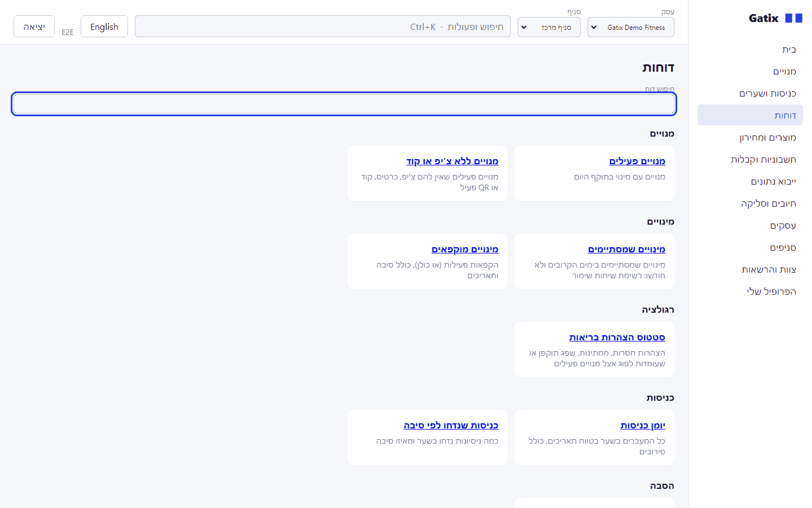Image resolution: width=812 pixels, height=508 pixels.
Task: Select דוחות in the sidebar
Action: (x=750, y=115)
